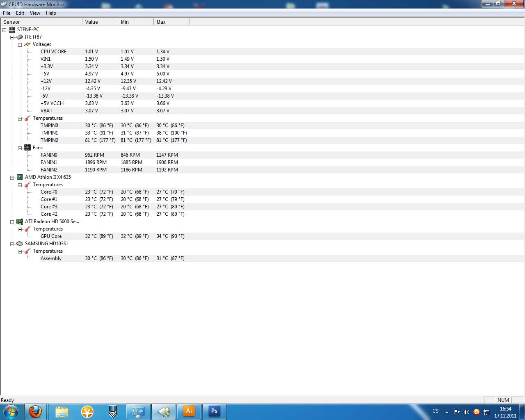Click thermometer icon under ITE IT87

click(27, 118)
